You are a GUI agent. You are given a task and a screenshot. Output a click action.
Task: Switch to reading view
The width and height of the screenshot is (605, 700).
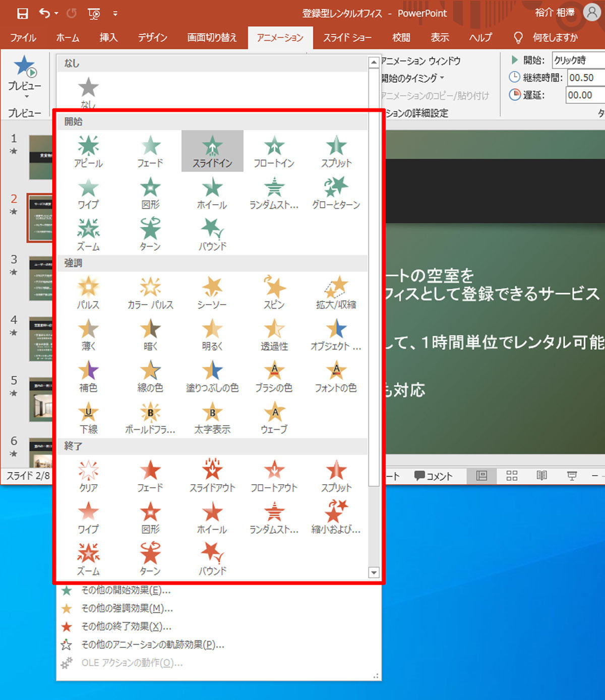pos(542,476)
